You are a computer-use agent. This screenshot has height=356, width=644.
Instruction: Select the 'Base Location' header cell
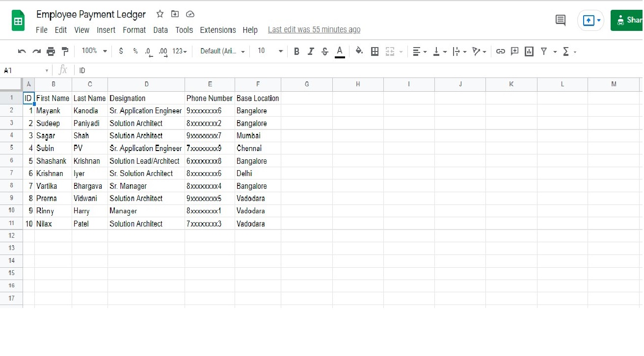(x=258, y=98)
